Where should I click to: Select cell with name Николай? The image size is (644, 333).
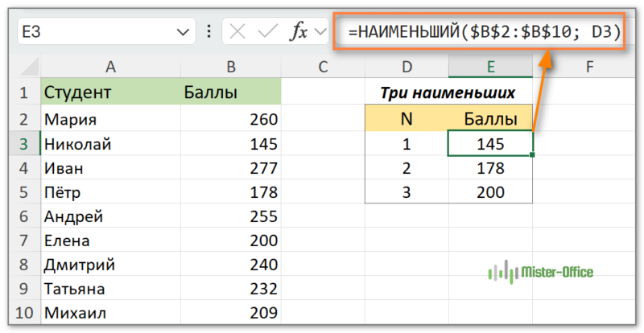109,145
